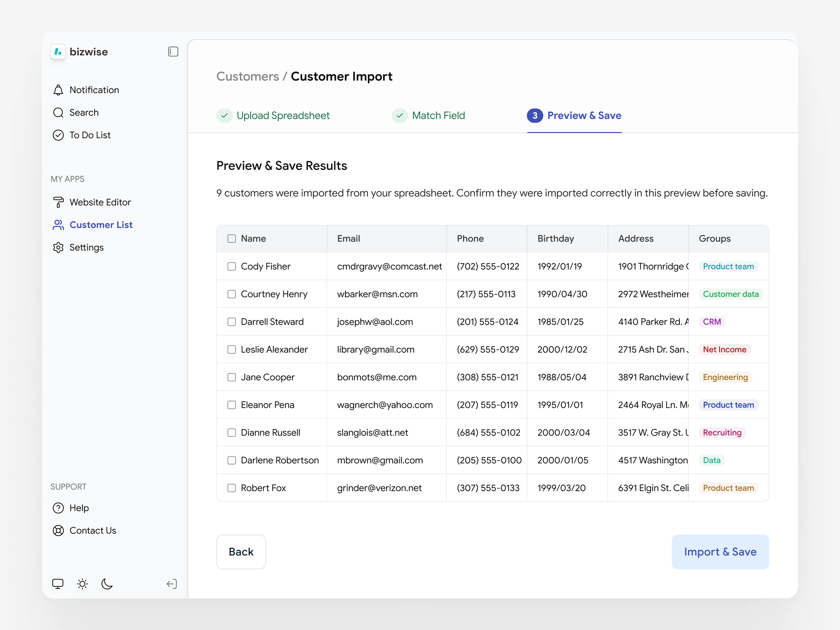Check the Cody Fisher row checkbox
This screenshot has width=840, height=630.
pos(232,266)
